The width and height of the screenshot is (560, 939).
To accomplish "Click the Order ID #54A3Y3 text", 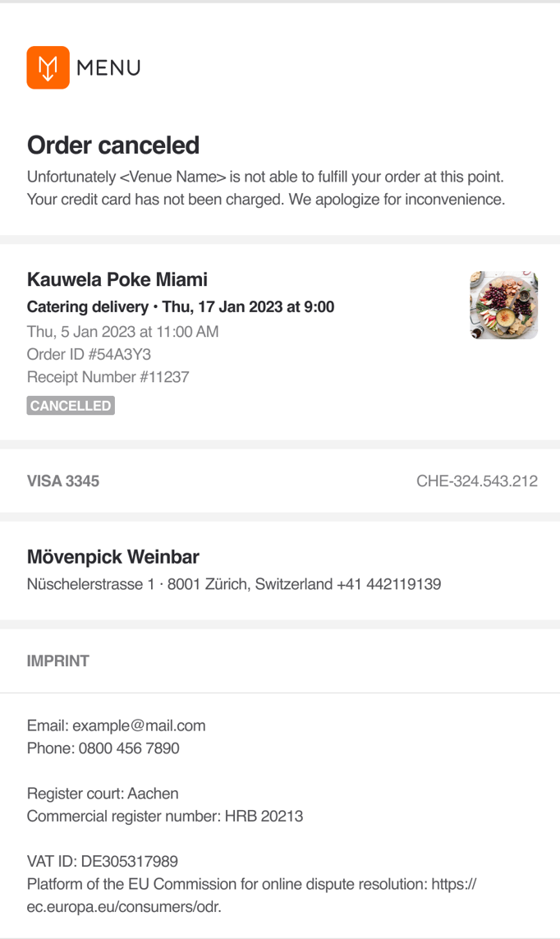I will pos(89,355).
